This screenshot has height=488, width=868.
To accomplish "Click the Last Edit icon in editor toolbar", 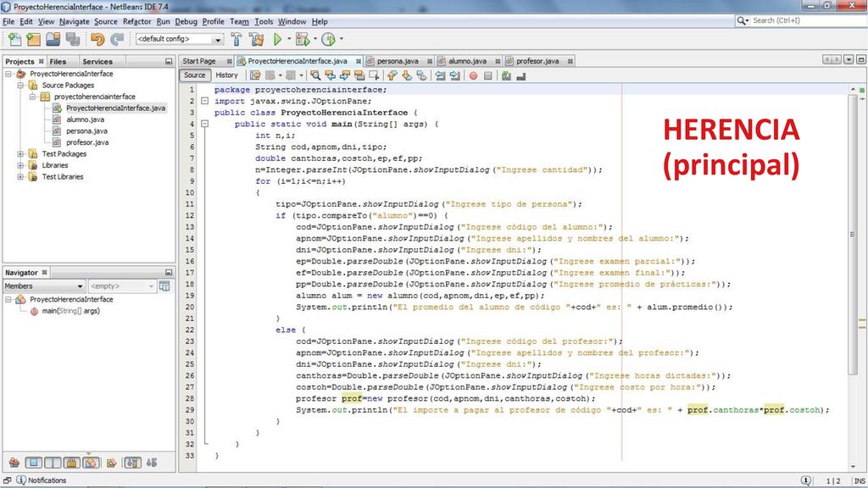I will pyautogui.click(x=255, y=75).
